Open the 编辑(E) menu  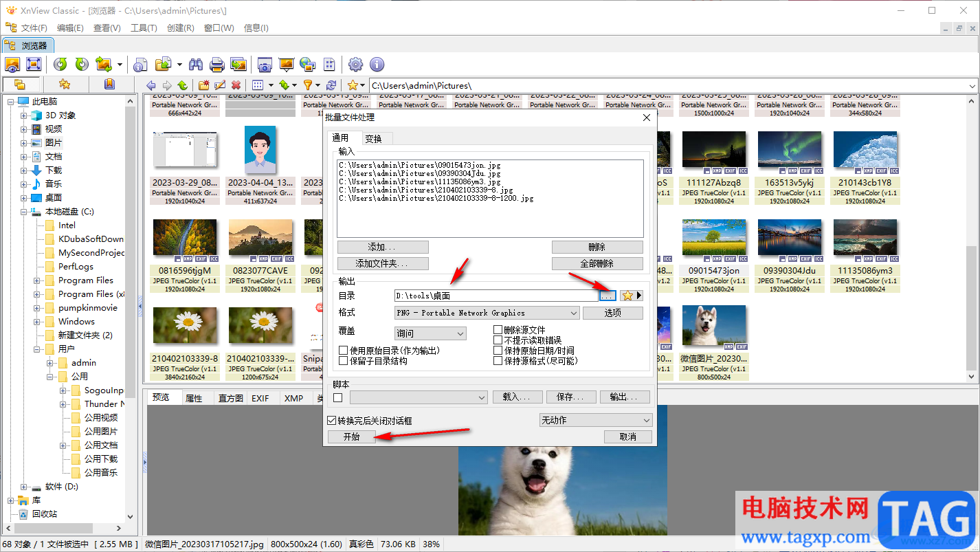pyautogui.click(x=70, y=28)
